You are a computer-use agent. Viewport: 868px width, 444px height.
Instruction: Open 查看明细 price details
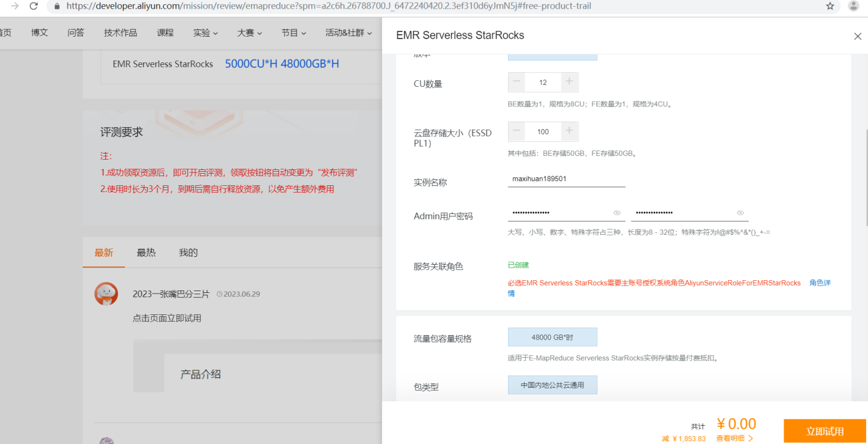pos(735,438)
